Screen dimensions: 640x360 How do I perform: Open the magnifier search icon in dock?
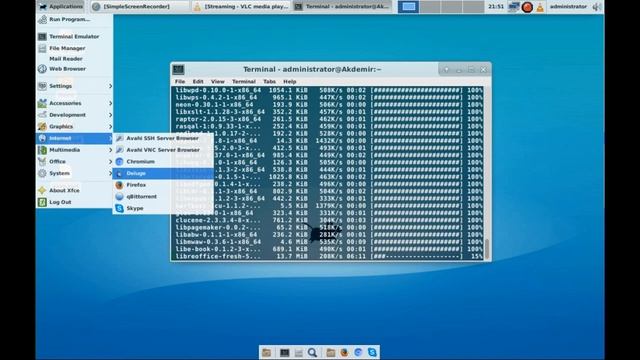tap(313, 352)
